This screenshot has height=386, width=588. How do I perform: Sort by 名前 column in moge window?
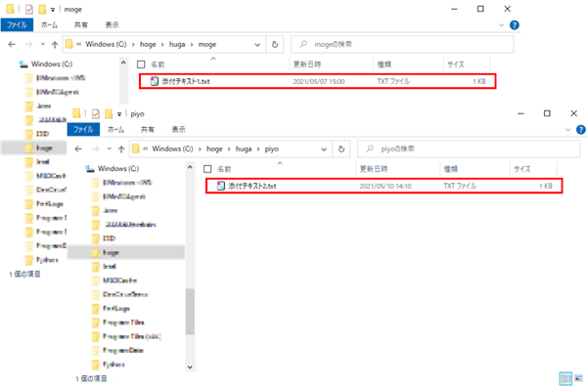[x=158, y=64]
